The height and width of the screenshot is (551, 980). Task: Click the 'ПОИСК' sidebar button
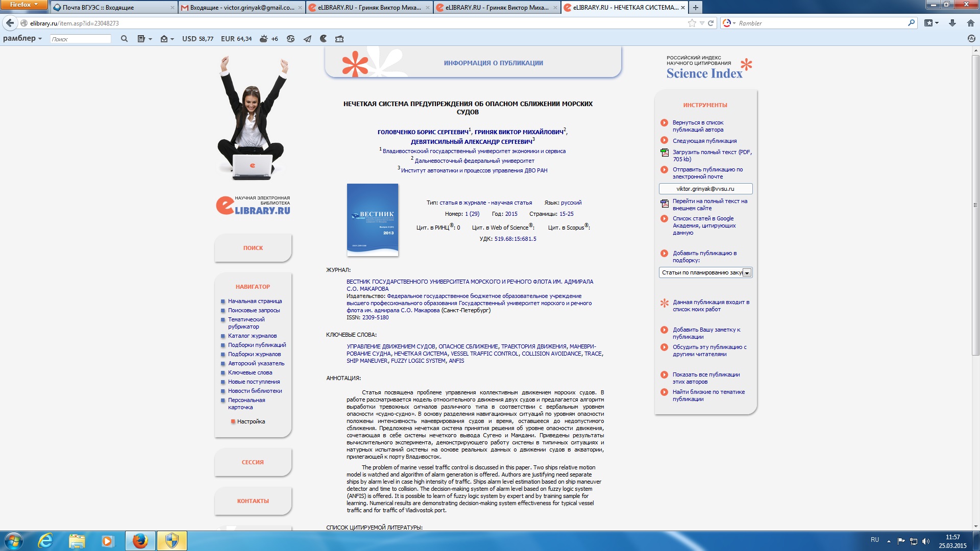click(253, 248)
